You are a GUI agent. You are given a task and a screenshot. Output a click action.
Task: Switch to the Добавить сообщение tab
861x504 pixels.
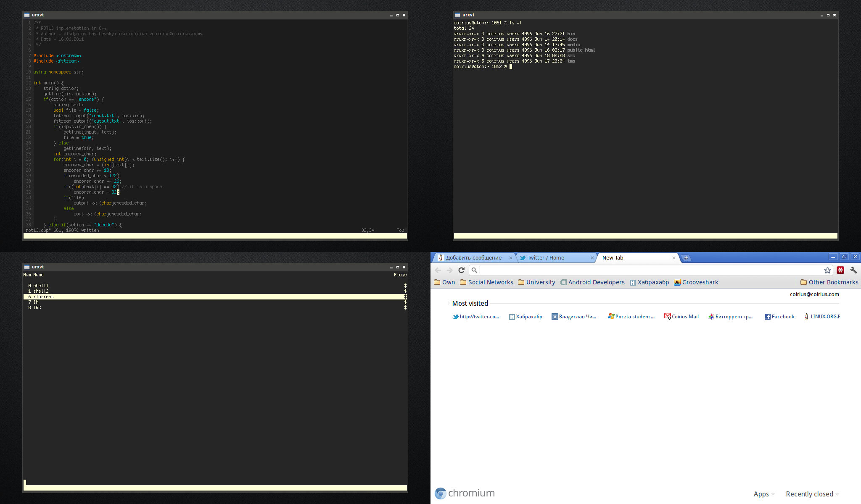pos(473,258)
